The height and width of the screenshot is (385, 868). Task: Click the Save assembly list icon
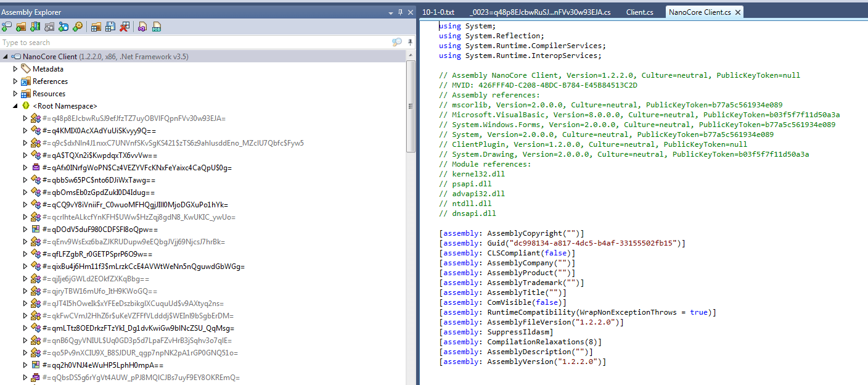[110, 27]
